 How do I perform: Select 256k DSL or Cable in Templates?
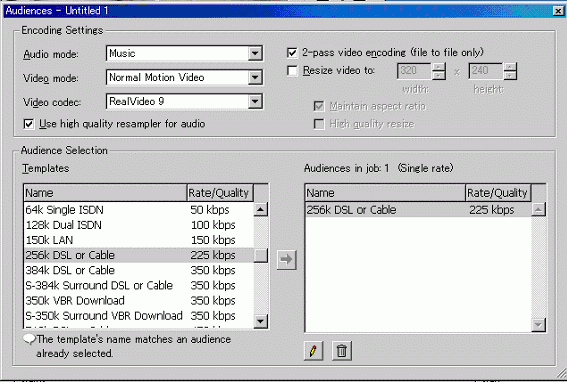(139, 255)
